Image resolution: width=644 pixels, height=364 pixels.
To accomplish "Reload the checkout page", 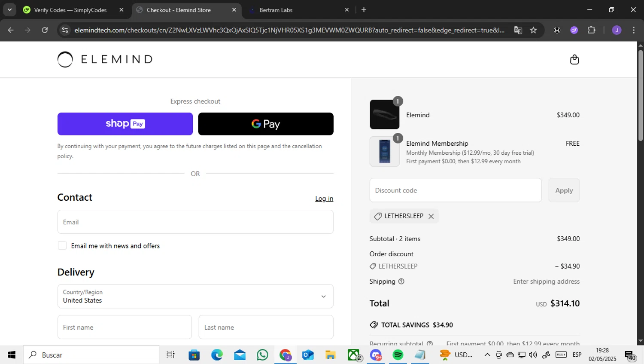I will pos(45,30).
